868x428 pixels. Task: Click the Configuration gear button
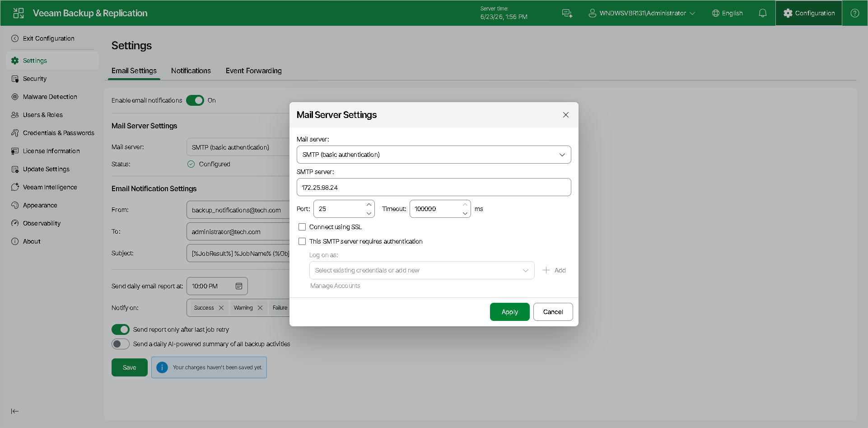pos(809,13)
